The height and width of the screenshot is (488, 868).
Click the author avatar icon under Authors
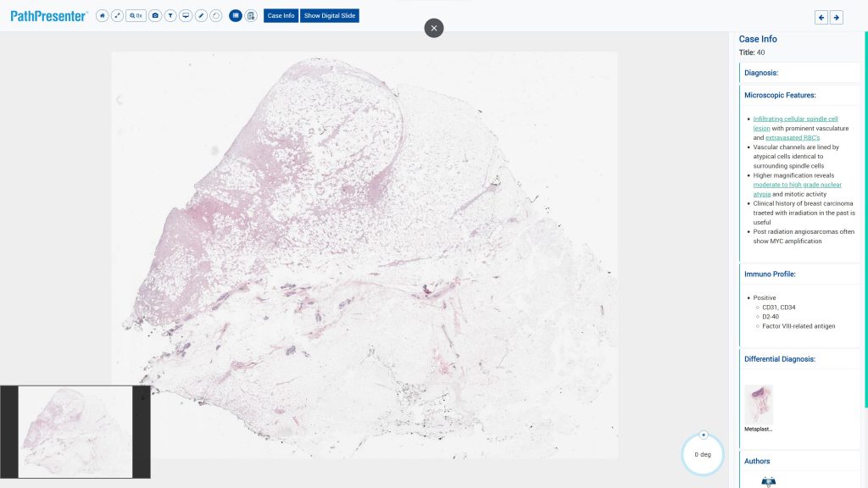click(768, 481)
